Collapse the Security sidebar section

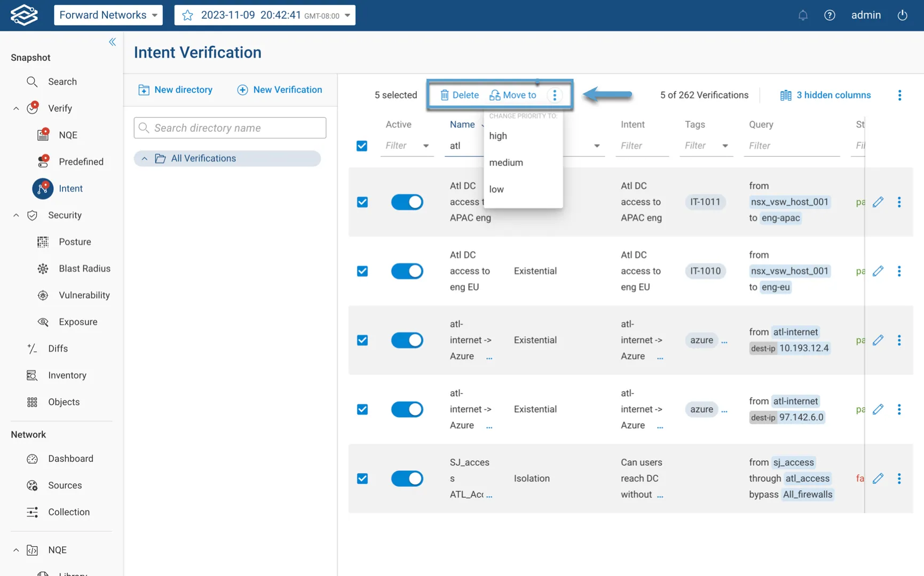16,215
